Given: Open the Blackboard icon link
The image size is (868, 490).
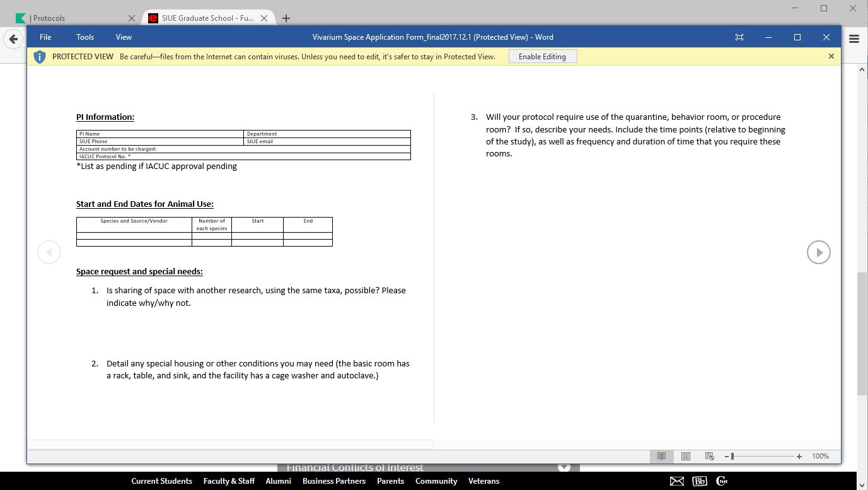Looking at the screenshot, I should (699, 481).
